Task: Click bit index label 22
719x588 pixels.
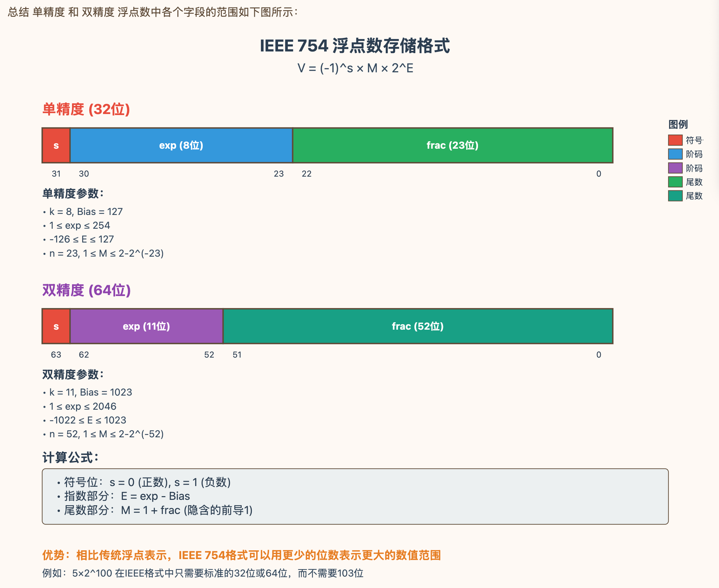Action: point(306,174)
